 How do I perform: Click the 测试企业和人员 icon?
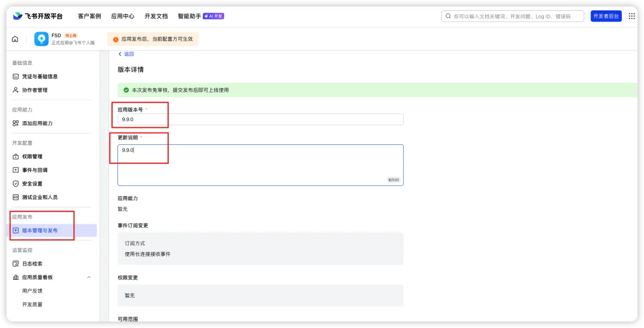tap(16, 197)
